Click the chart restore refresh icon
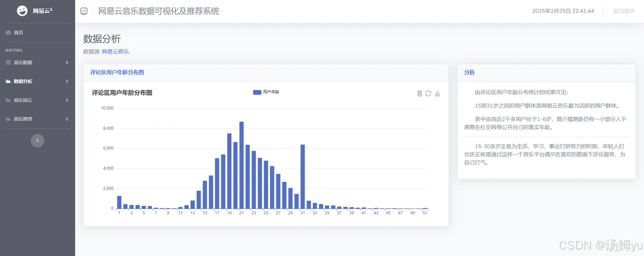Screen dimensions: 644x256 coord(428,93)
